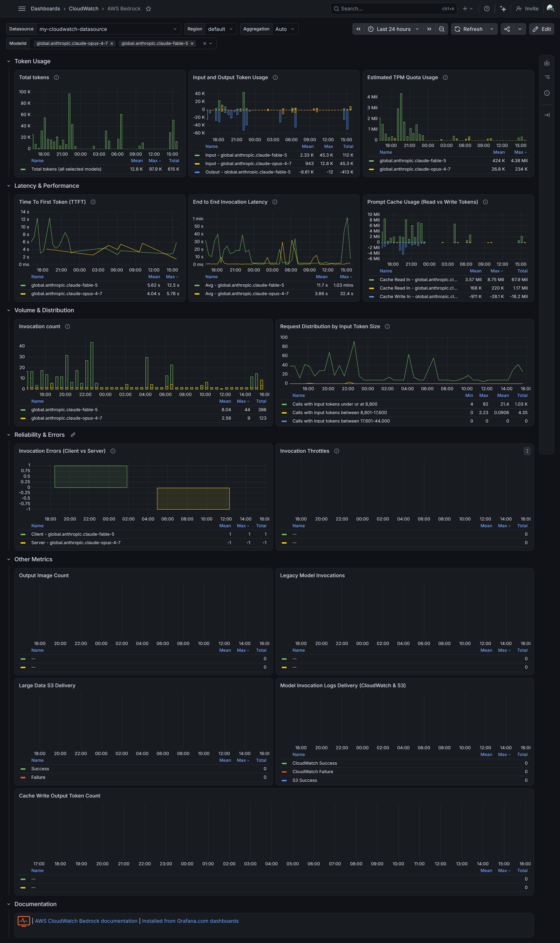Toggle Calls with input tokens under 8,800 series
560x943 pixels.
[335, 404]
